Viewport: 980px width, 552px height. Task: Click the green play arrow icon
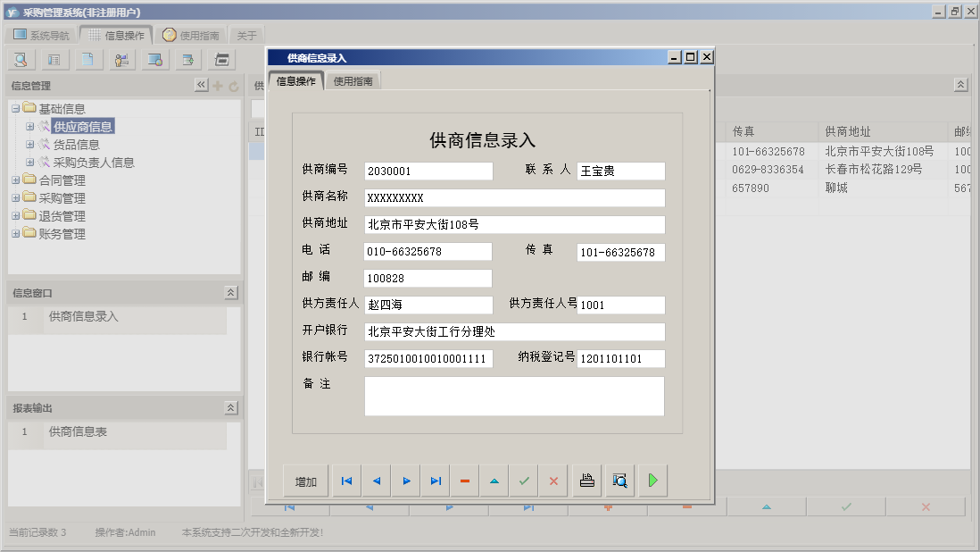(652, 481)
